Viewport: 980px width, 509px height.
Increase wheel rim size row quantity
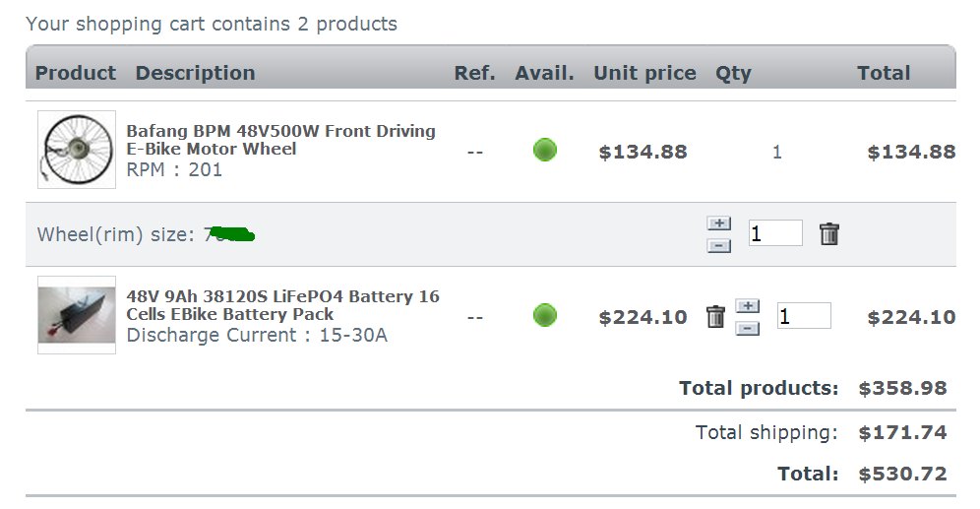(718, 223)
